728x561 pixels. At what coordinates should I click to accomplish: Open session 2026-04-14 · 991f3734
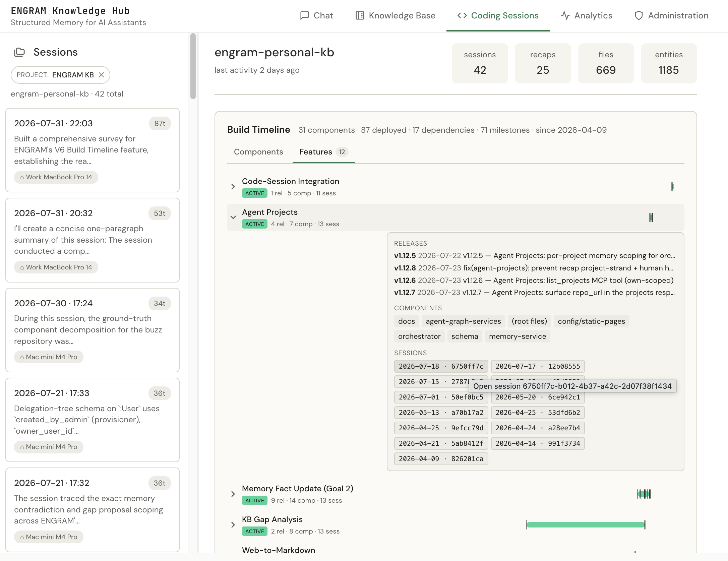point(538,443)
